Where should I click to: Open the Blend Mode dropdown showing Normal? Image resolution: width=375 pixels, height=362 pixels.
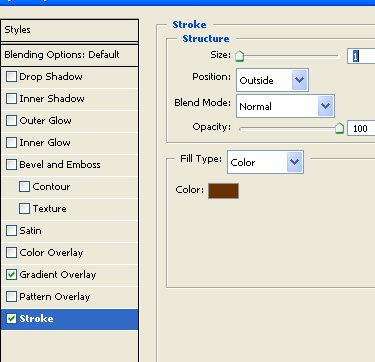tap(285, 106)
